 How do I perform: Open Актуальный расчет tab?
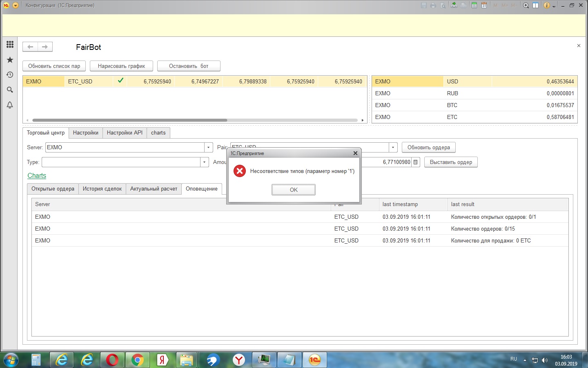click(154, 188)
